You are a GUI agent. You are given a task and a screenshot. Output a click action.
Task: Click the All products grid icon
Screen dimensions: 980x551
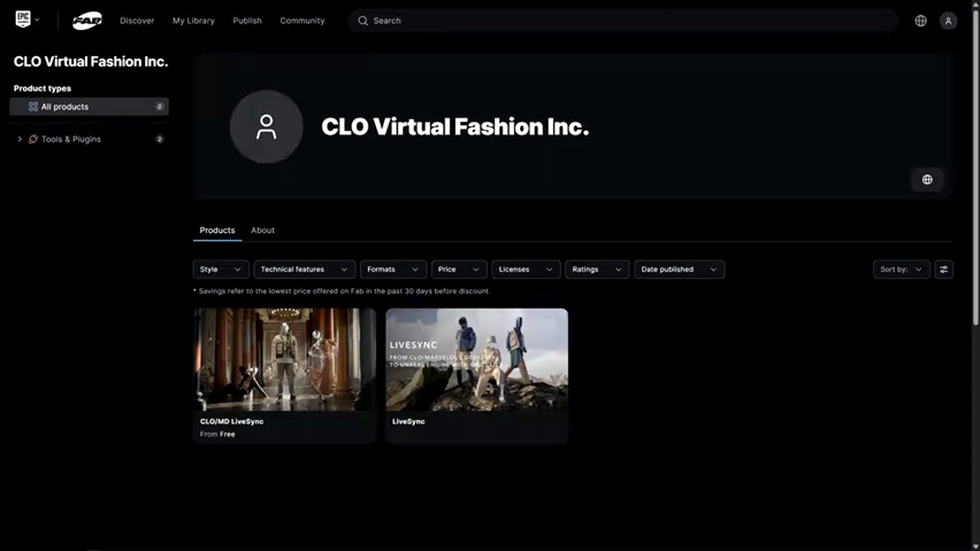pos(33,107)
